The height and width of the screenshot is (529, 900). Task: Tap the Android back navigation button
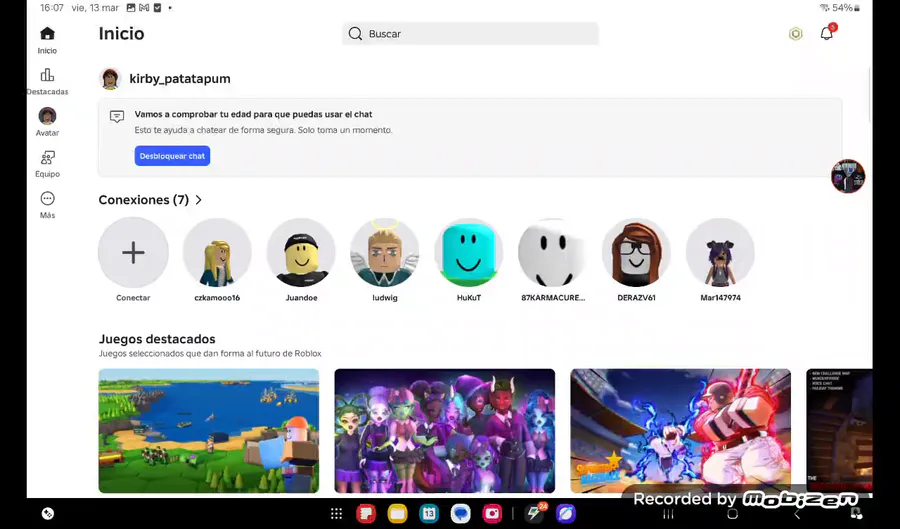[797, 515]
